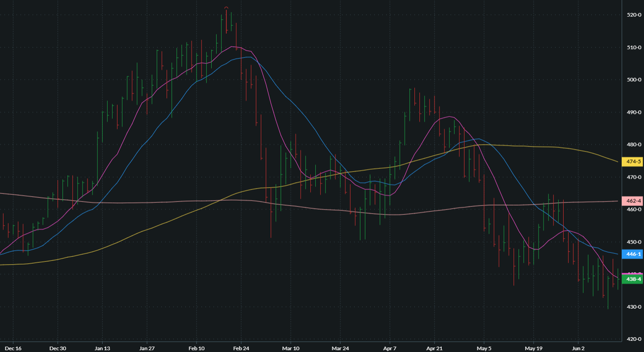Click the red high marker above the peak bar

226,8
